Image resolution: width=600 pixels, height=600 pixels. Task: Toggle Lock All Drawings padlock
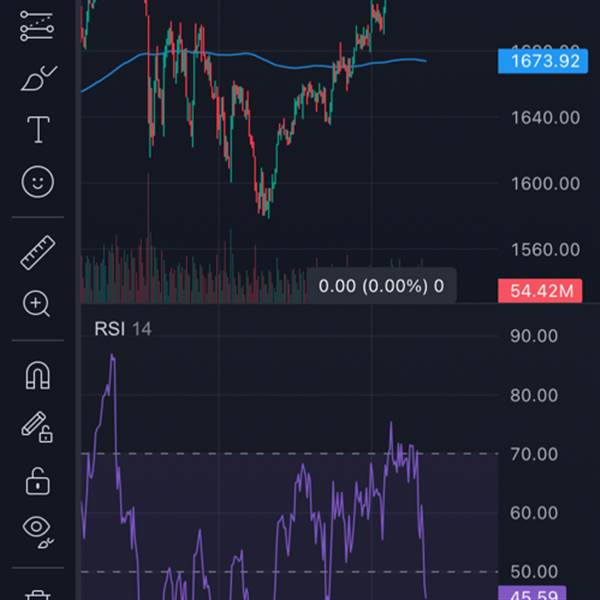click(x=38, y=480)
